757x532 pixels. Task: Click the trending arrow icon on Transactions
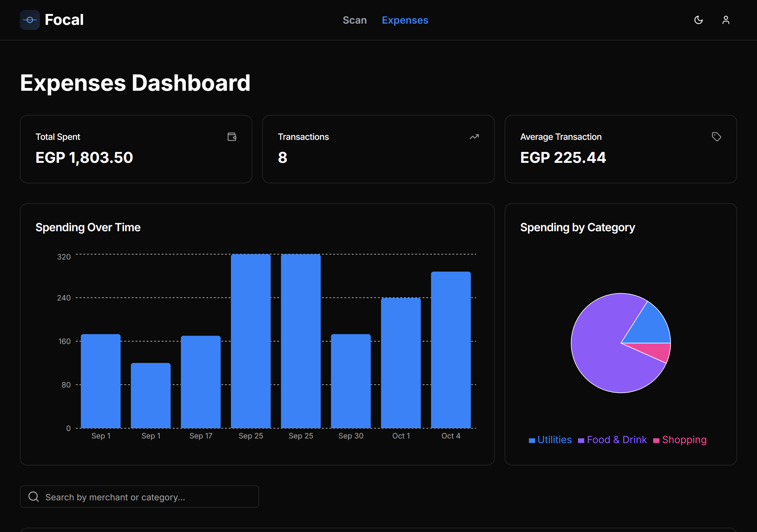pos(474,137)
